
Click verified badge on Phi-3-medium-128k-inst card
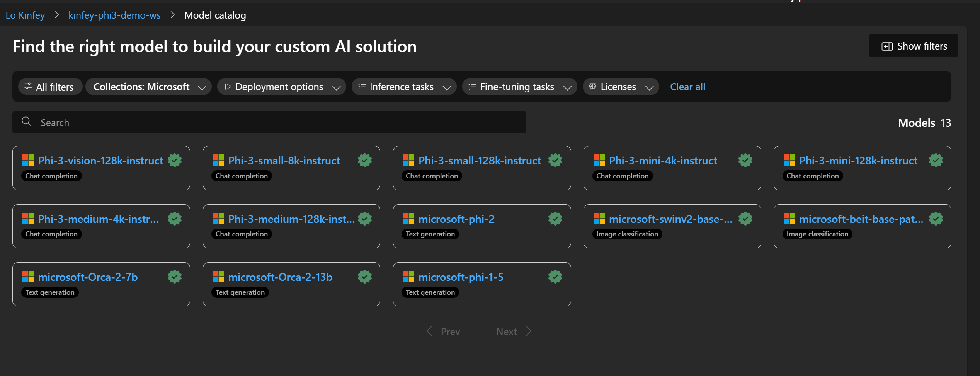point(365,219)
